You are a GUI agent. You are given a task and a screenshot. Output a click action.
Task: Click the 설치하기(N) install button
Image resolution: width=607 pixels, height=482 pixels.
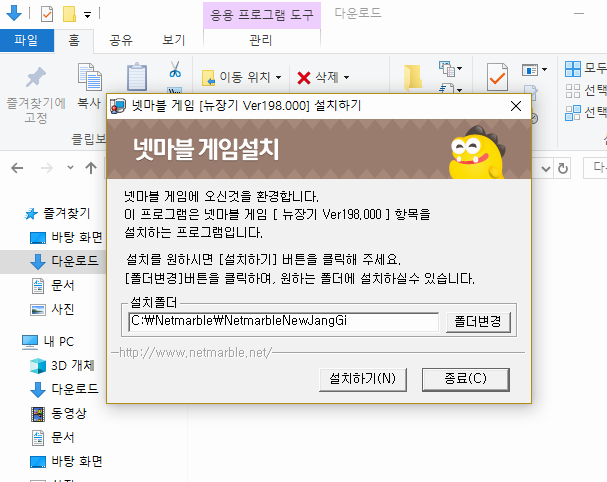tap(363, 379)
